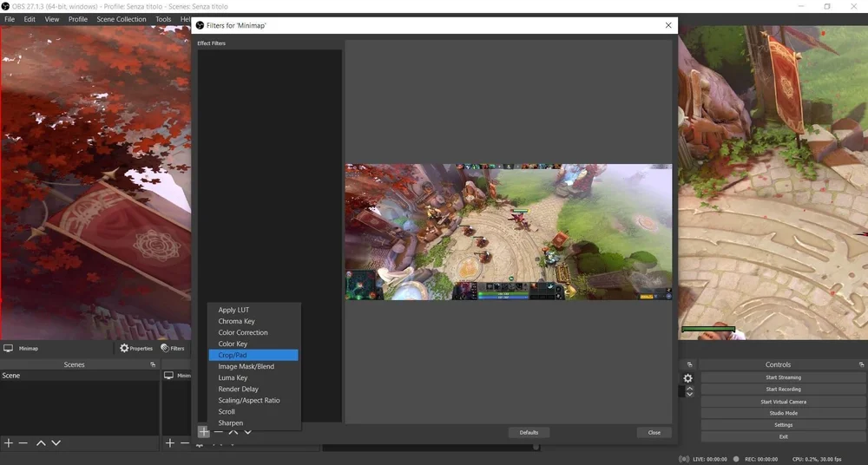Click the game preview in Filters dialog
Viewport: 868px width, 465px height.
coord(509,232)
